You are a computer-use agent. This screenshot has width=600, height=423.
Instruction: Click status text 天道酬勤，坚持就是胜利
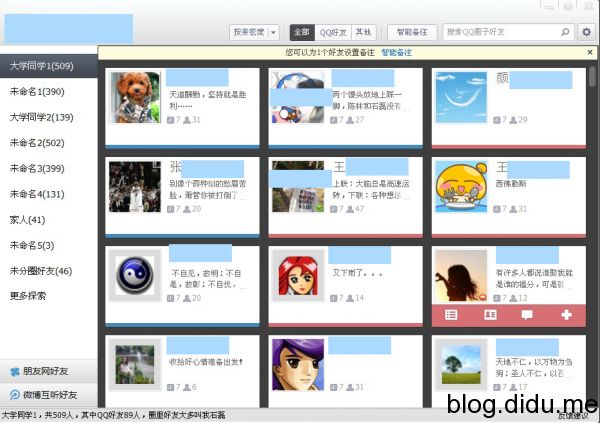[208, 100]
